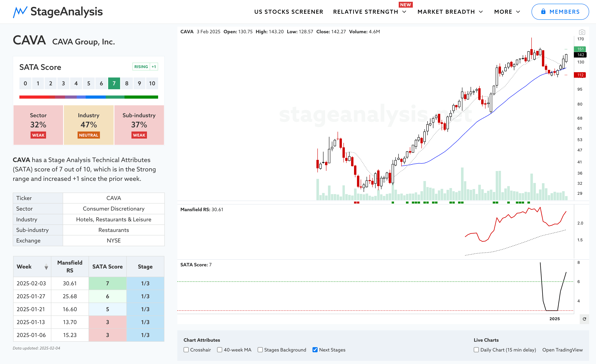This screenshot has width=596, height=364.
Task: Click the Data updated 2025-02-04 note
Action: [x=36, y=348]
